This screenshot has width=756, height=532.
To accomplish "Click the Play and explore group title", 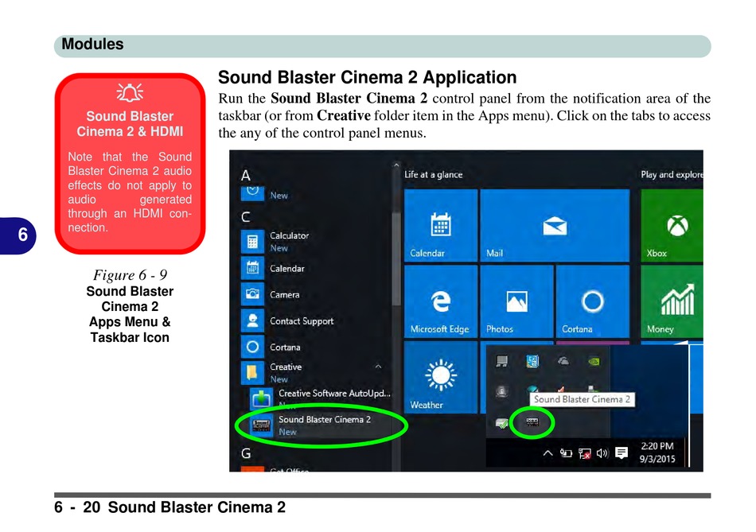I will point(672,174).
